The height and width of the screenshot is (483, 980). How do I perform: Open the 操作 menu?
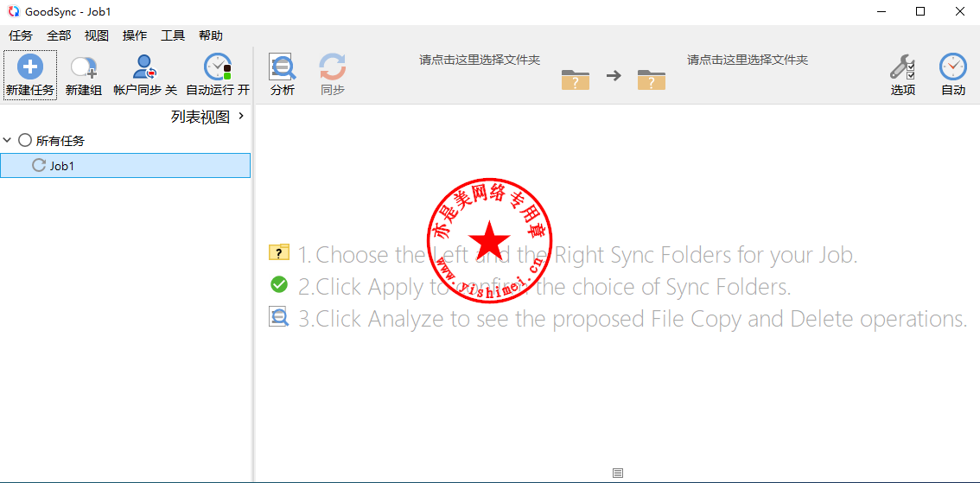point(135,35)
